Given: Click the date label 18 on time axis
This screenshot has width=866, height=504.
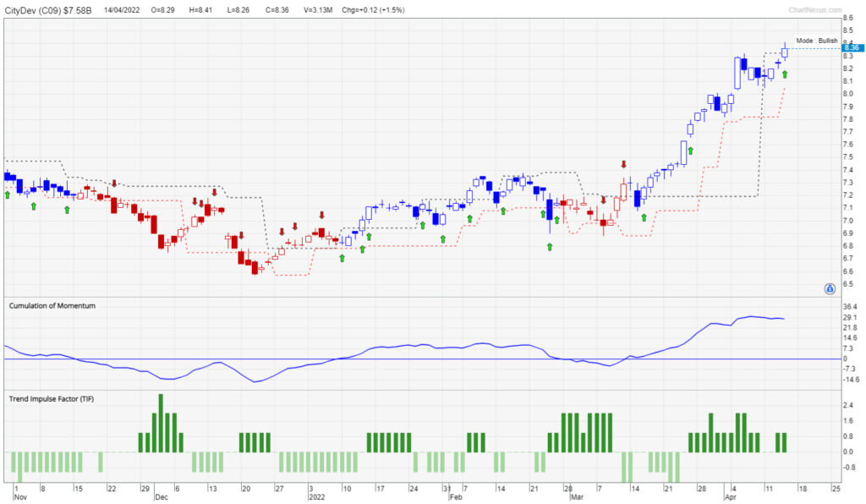Looking at the screenshot, I should 803,489.
